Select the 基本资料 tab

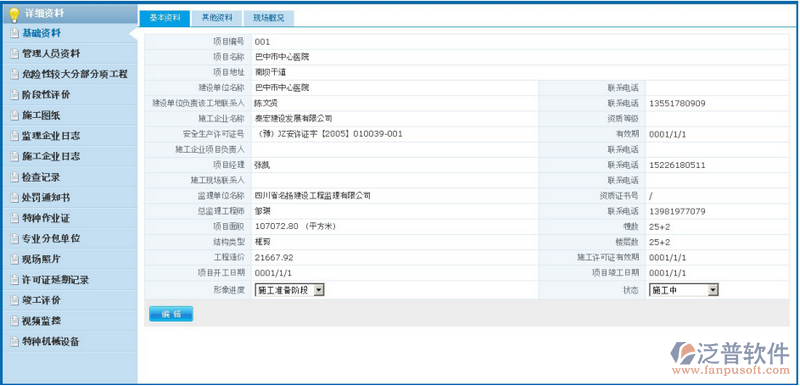tap(164, 18)
